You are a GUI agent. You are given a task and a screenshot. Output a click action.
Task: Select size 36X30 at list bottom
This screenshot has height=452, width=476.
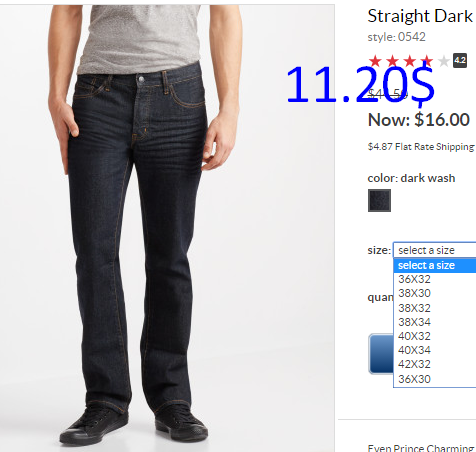coord(435,379)
